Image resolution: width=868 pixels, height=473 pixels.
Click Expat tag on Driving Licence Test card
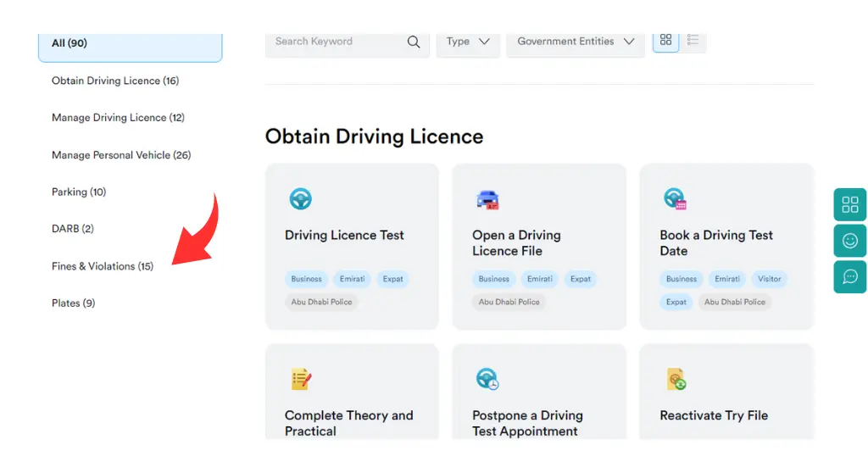393,279
